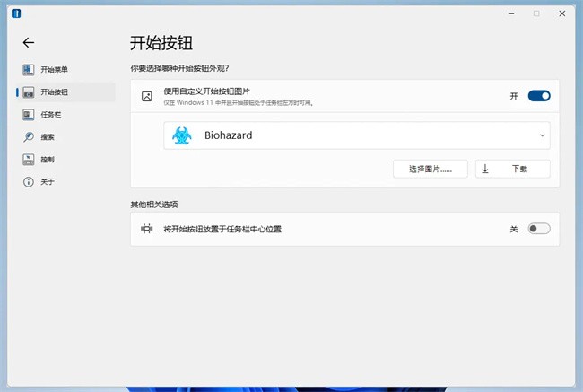Click the back arrow
The width and height of the screenshot is (583, 392).
point(29,42)
